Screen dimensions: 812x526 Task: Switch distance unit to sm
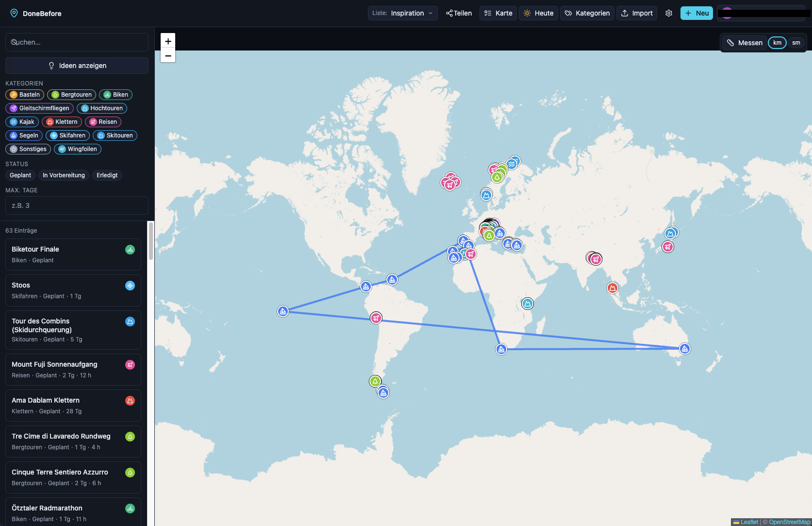tap(796, 43)
